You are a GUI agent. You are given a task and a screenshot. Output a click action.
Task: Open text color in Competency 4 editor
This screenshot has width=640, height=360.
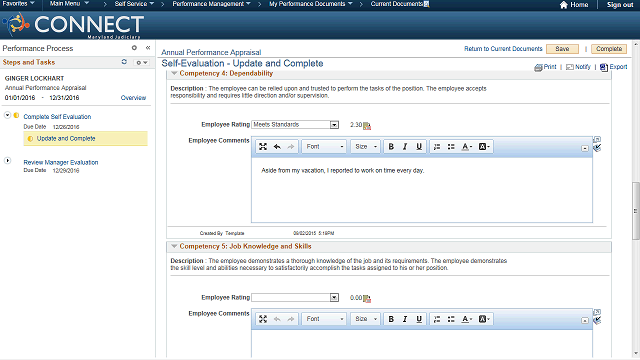point(467,147)
